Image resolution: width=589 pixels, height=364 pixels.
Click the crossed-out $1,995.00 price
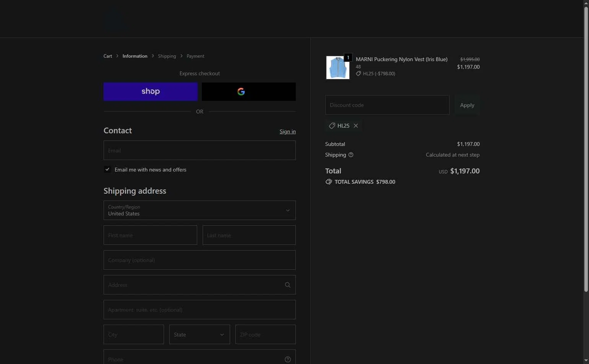[x=470, y=59]
